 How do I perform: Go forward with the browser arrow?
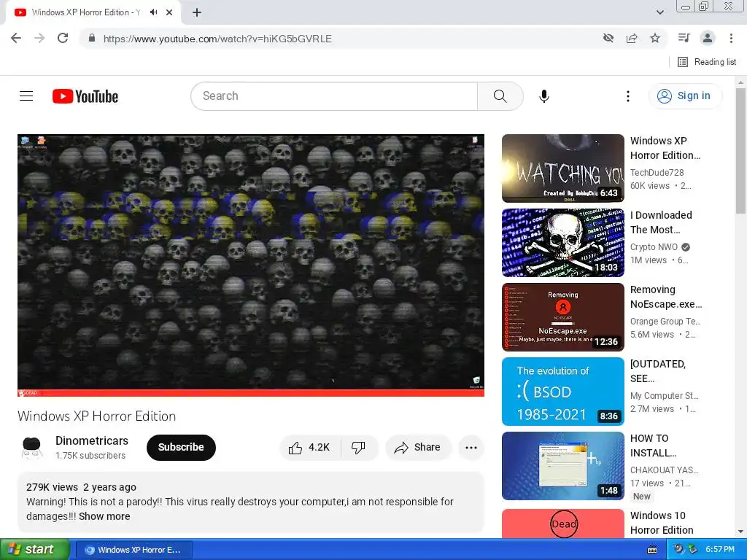pyautogui.click(x=39, y=38)
